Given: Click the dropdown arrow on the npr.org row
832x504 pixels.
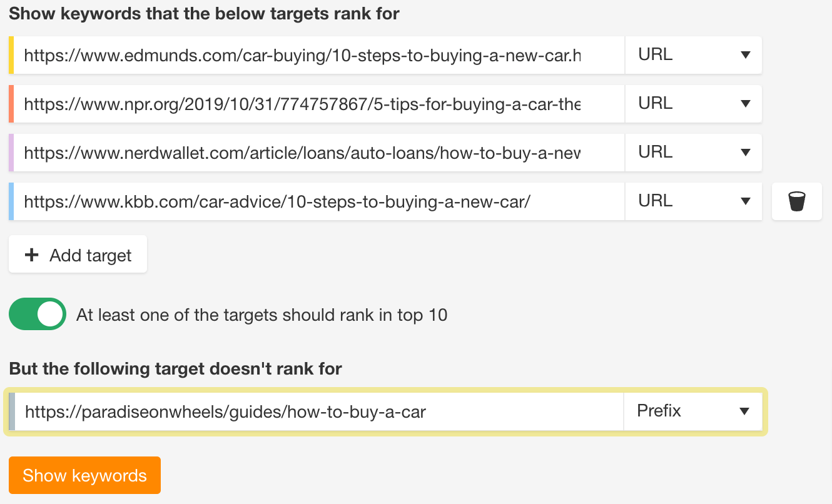Looking at the screenshot, I should click(x=744, y=103).
